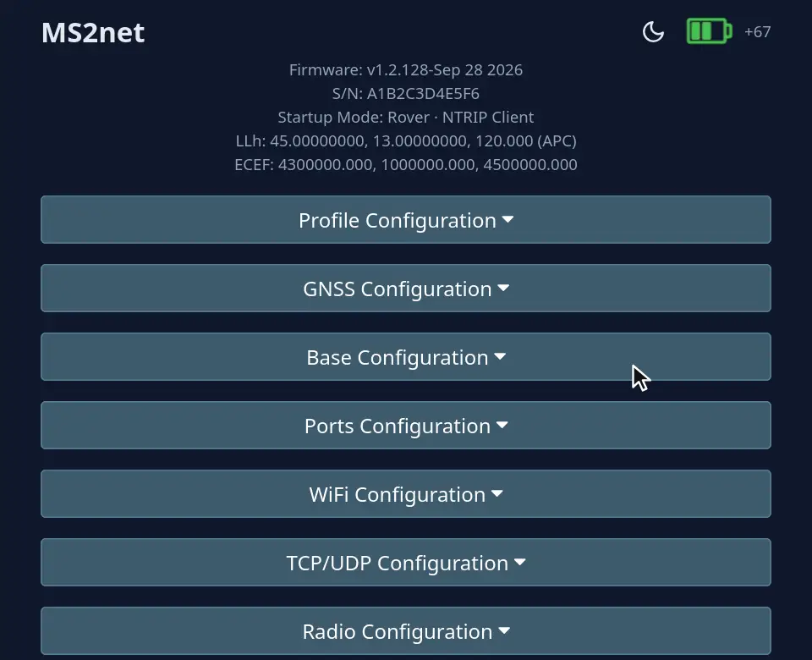Screen dimensions: 812x660
Task: Click the caret beside TCP/UDP Configuration
Action: 520,563
